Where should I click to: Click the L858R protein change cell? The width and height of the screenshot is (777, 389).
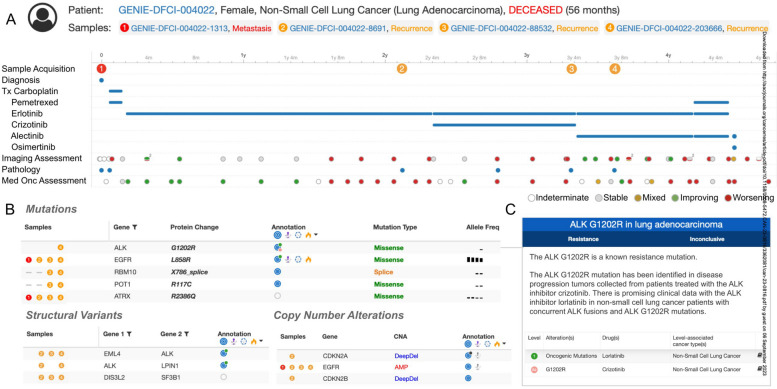[x=180, y=259]
